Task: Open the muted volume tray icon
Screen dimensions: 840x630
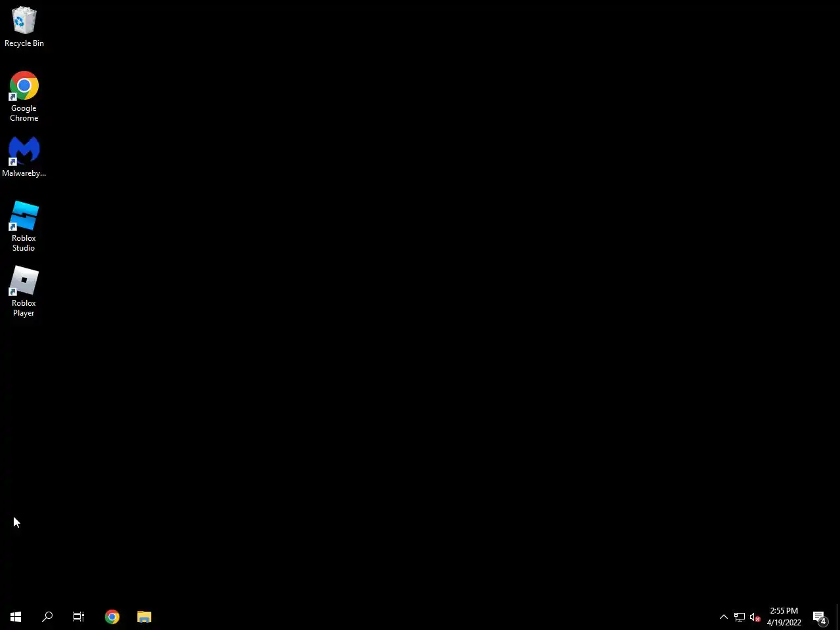Action: 755,617
